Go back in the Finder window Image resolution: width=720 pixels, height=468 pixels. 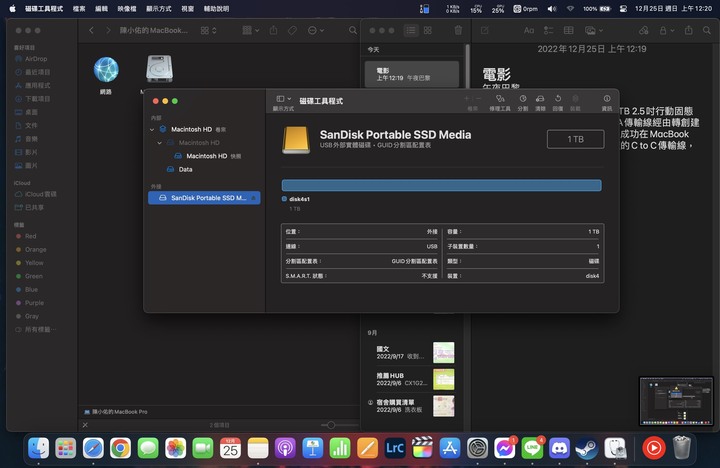[x=91, y=30]
